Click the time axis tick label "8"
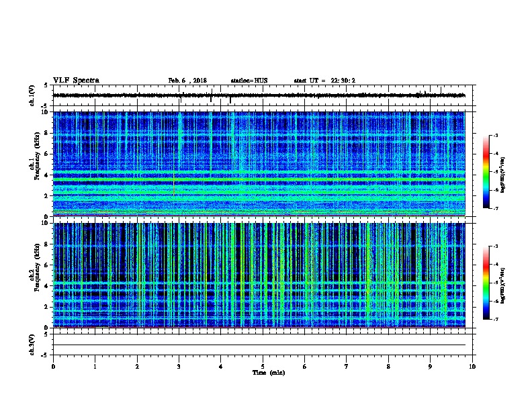 [388, 367]
